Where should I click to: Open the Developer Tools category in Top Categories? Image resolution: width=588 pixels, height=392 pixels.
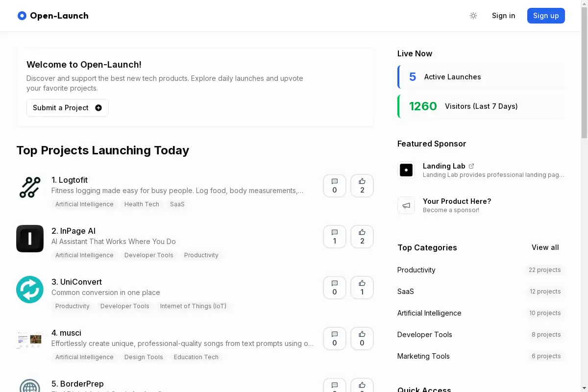point(425,335)
